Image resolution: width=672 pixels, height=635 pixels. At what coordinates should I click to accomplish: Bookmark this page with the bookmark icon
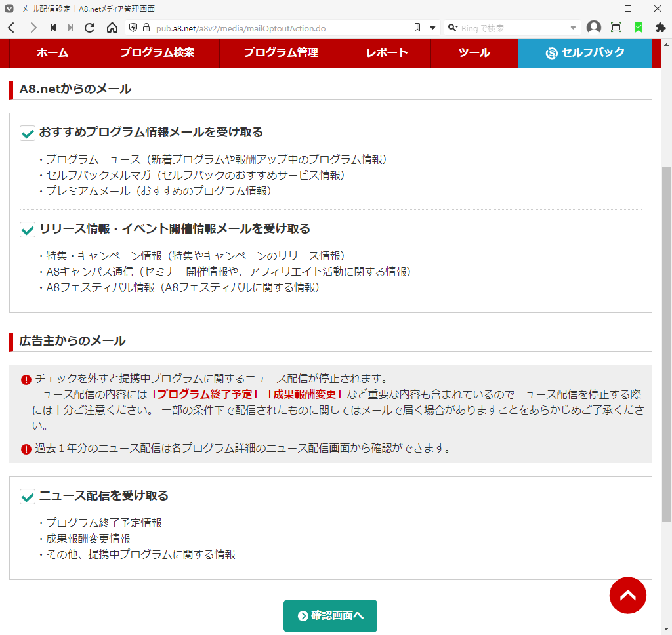click(x=417, y=28)
